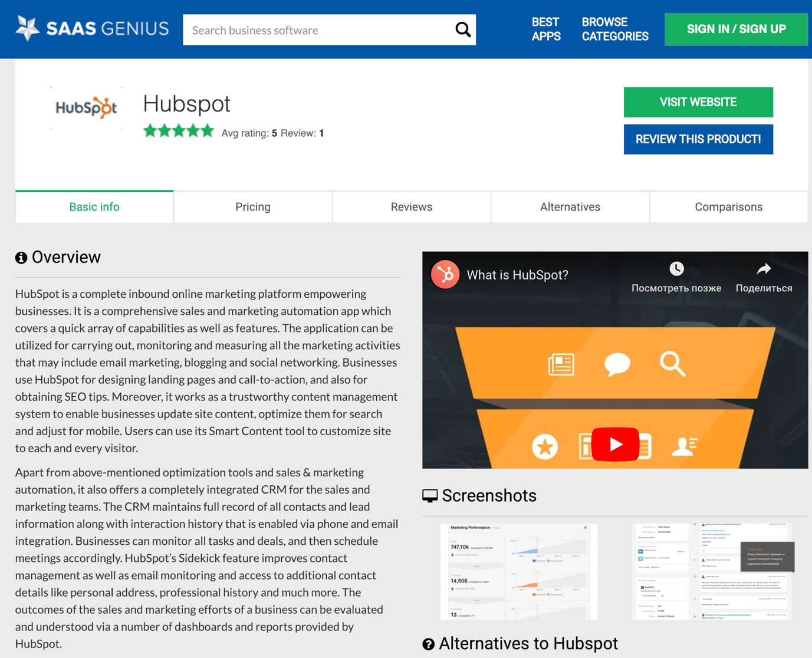This screenshot has width=812, height=658.
Task: Click the SAAS GENIUS wordmark
Action: click(107, 28)
